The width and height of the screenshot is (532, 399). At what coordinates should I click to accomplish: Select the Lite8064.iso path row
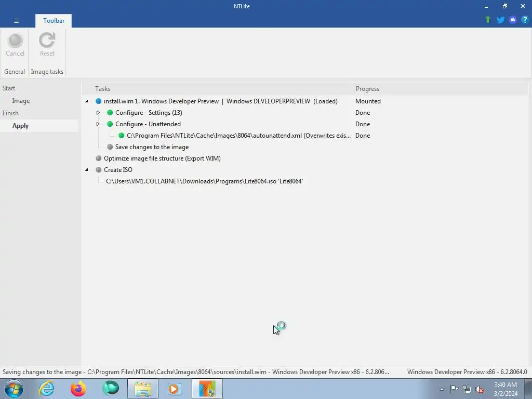204,181
